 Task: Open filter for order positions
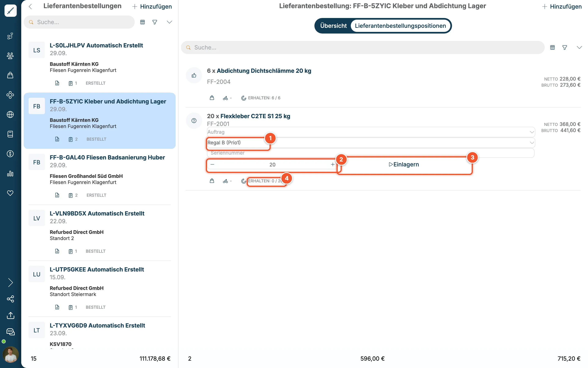565,47
